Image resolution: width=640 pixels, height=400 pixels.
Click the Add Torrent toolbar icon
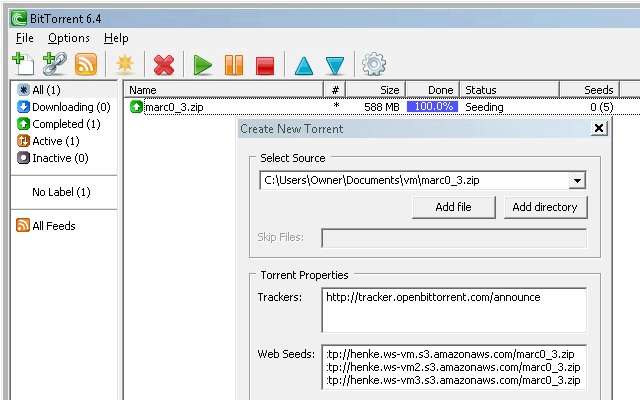coord(23,64)
